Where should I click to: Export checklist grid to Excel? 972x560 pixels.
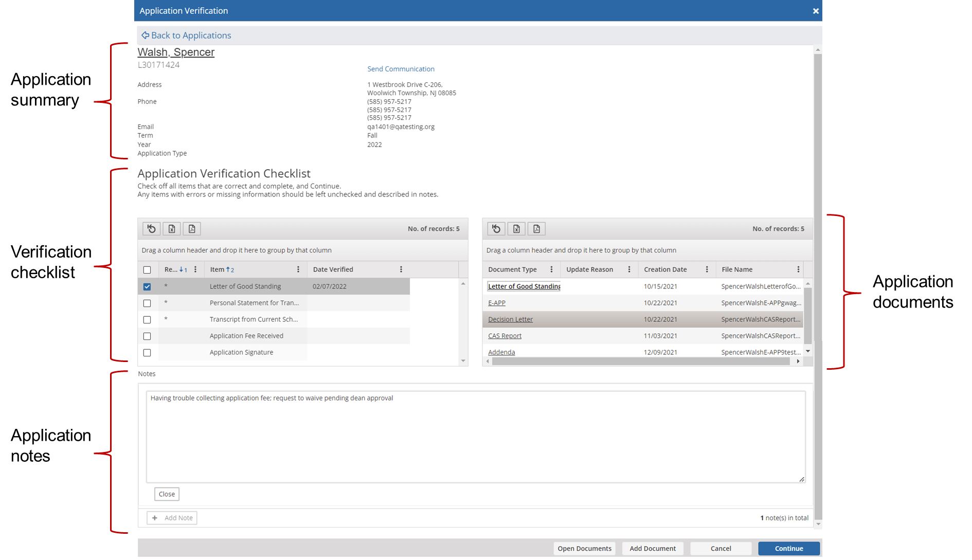tap(172, 229)
